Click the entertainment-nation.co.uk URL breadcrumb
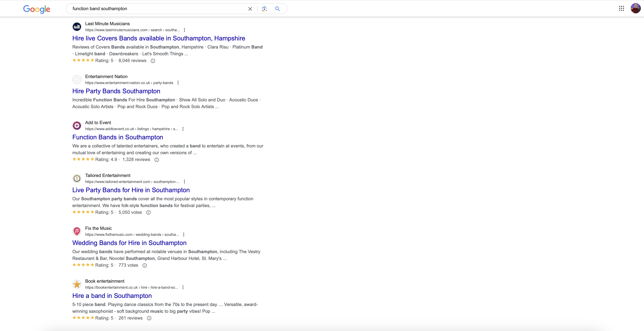 pos(129,83)
